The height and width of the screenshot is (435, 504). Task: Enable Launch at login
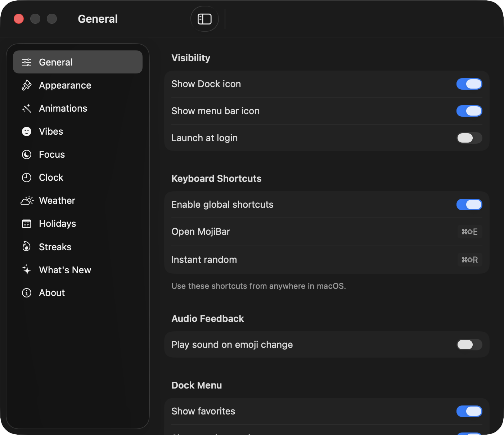click(x=469, y=138)
